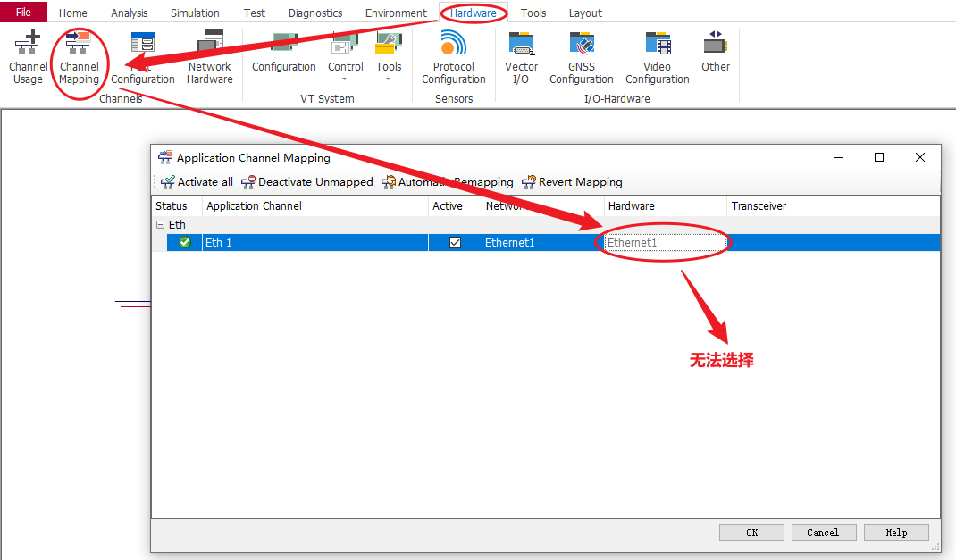Open VT System Tools dropdown
The height and width of the screenshot is (560, 956).
tap(389, 56)
